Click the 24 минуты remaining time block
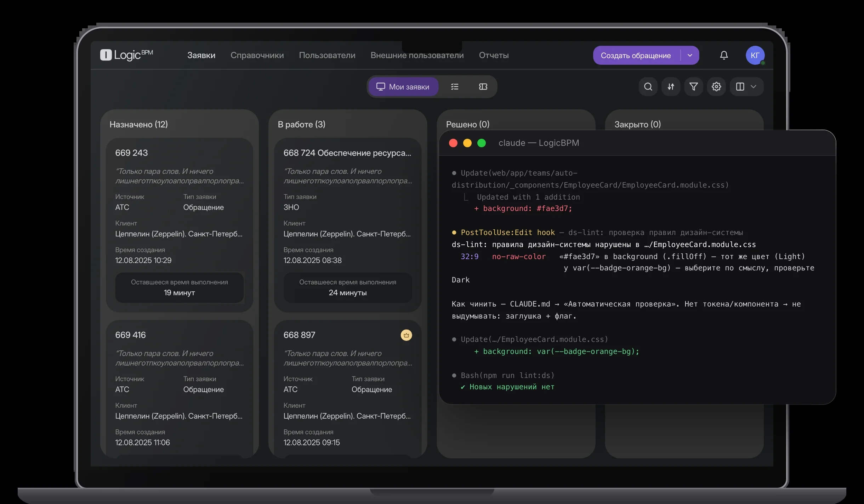The width and height of the screenshot is (864, 504). (348, 287)
